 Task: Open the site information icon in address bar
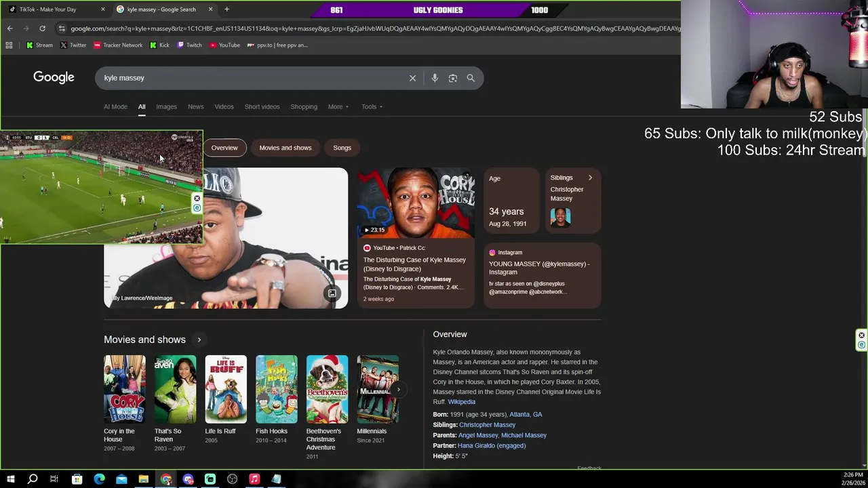coord(62,28)
